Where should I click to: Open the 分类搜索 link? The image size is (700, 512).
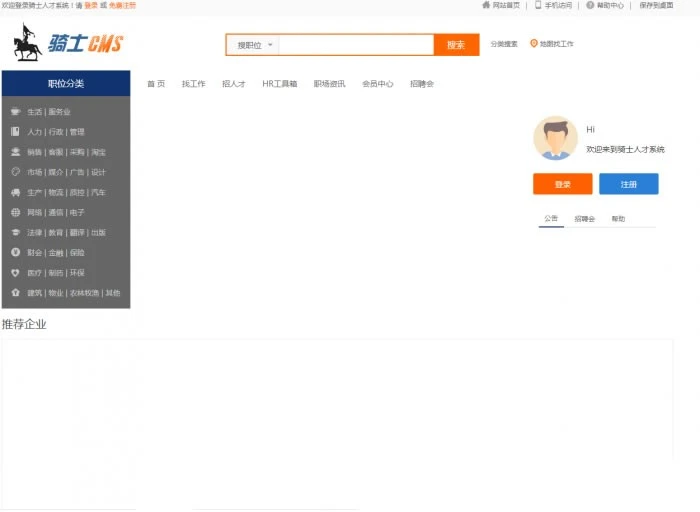[504, 44]
